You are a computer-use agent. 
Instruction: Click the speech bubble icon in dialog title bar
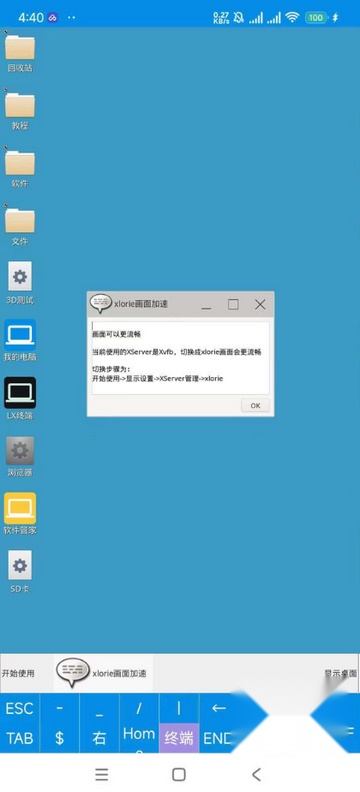(x=100, y=304)
